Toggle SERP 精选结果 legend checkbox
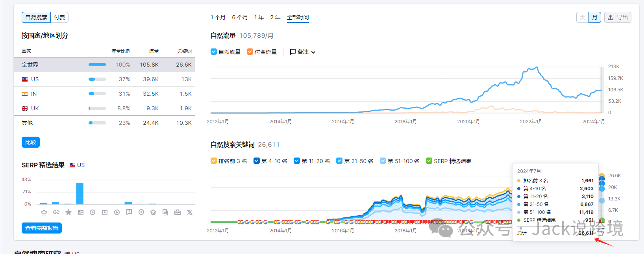 click(429, 161)
